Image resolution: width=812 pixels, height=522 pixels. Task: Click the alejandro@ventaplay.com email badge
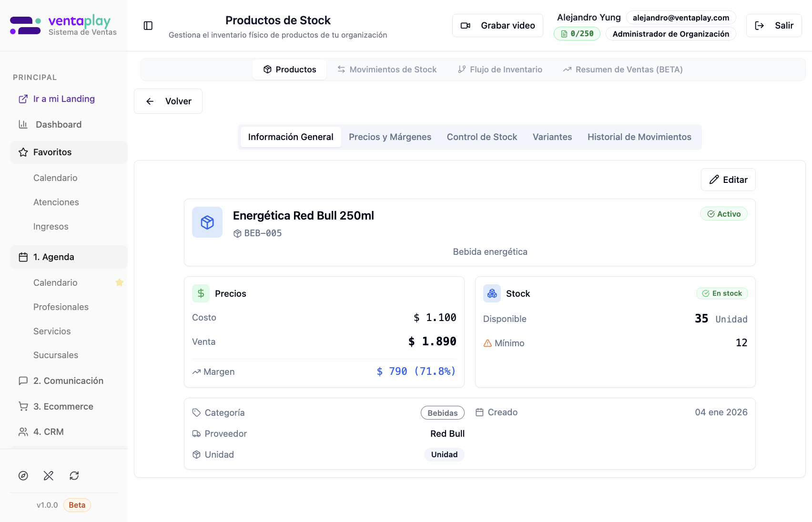coord(681,18)
